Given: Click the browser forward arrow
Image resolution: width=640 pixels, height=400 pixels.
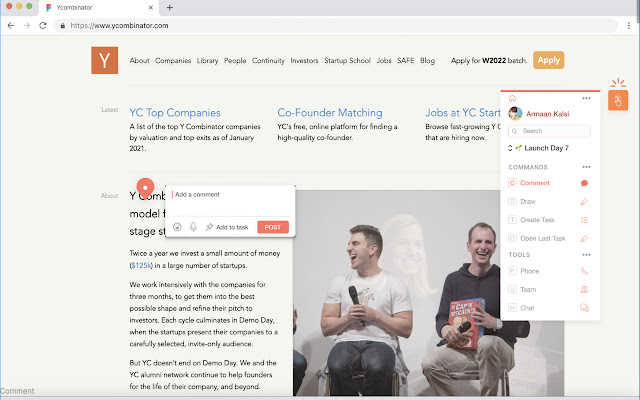Looking at the screenshot, I should point(27,25).
